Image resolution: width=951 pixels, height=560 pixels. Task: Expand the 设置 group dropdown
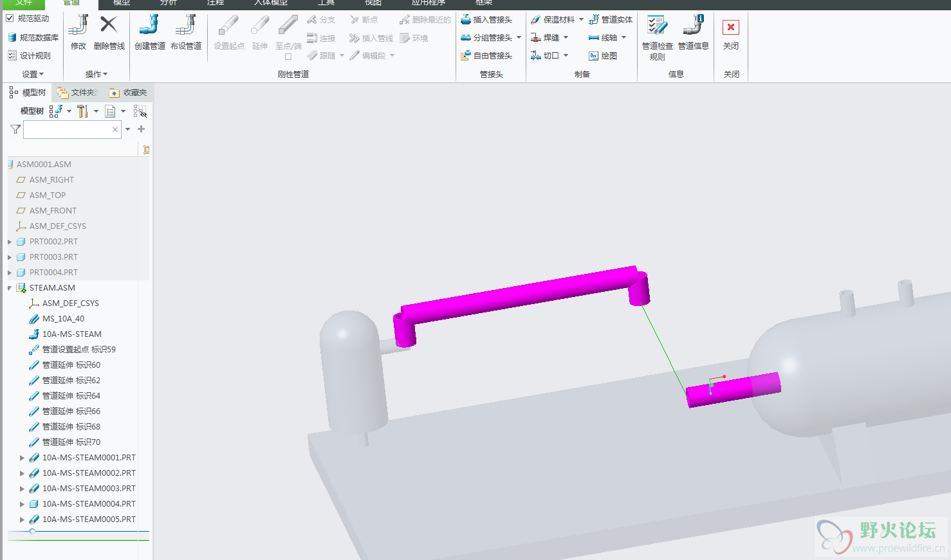click(x=33, y=74)
